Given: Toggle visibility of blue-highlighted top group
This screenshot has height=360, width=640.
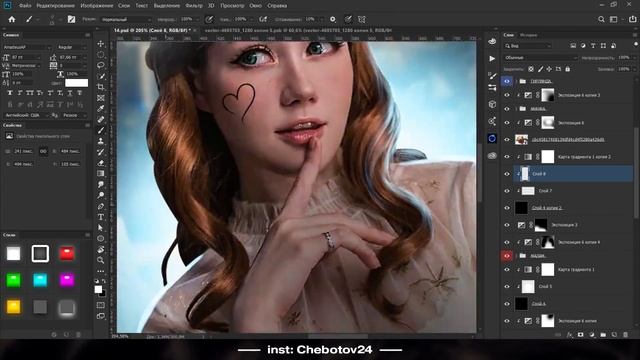Looking at the screenshot, I should (507, 81).
